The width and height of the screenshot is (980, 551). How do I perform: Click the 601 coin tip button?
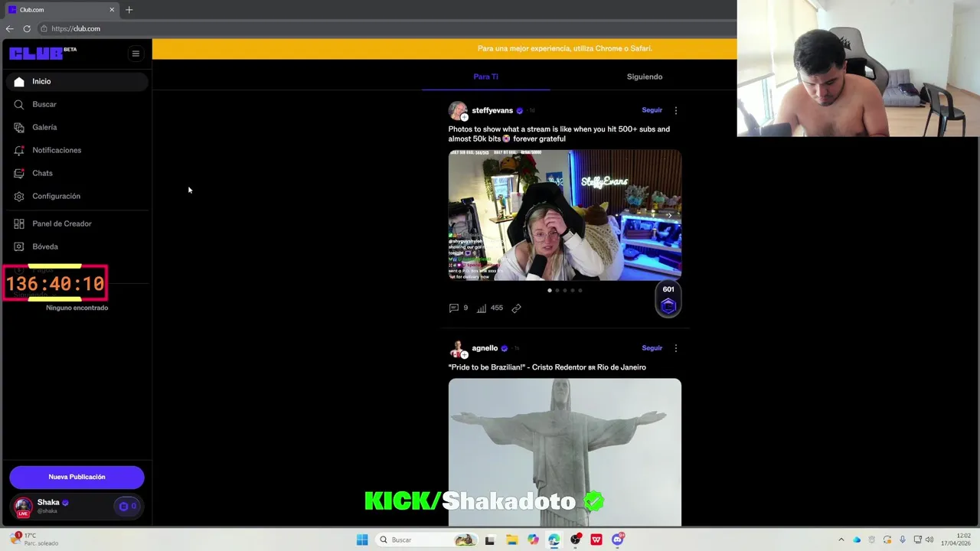point(668,299)
